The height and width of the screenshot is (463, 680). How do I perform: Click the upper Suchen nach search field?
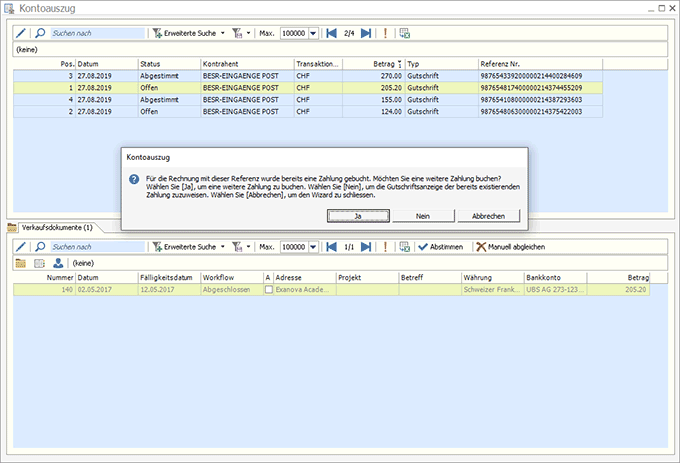[98, 33]
